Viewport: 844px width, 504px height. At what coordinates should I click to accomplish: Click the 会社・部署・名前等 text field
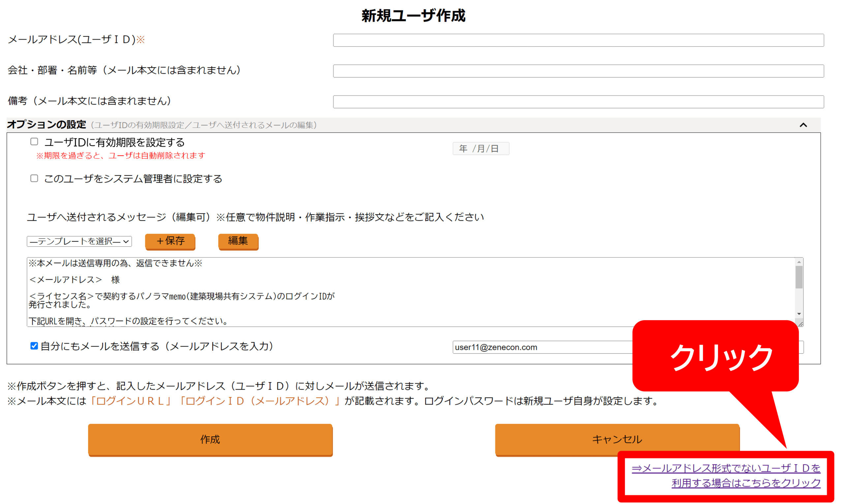click(578, 71)
